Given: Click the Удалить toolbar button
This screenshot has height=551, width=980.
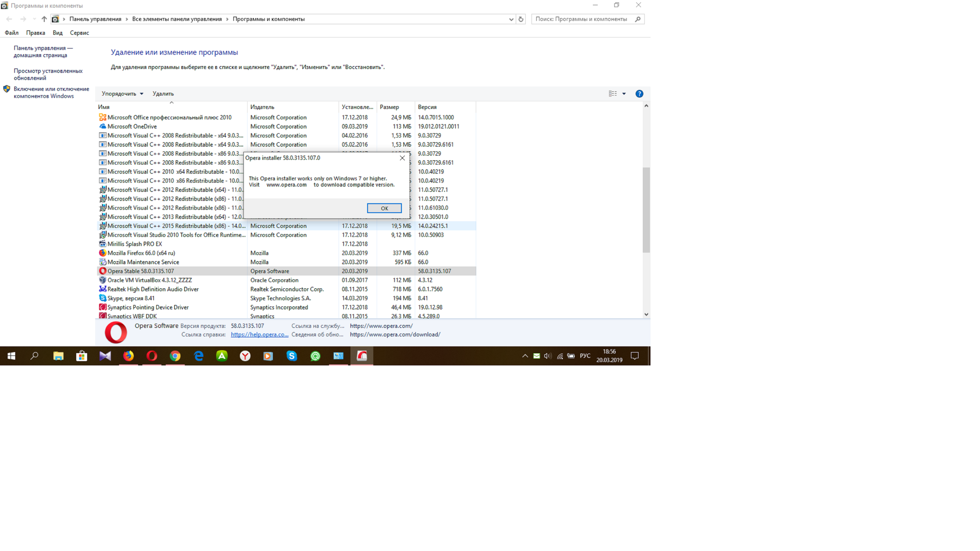Looking at the screenshot, I should [163, 94].
